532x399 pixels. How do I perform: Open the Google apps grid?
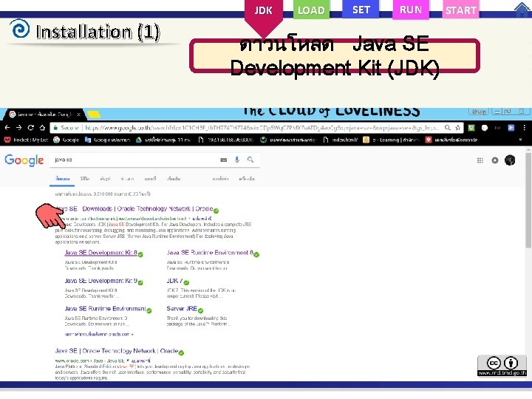coord(480,160)
